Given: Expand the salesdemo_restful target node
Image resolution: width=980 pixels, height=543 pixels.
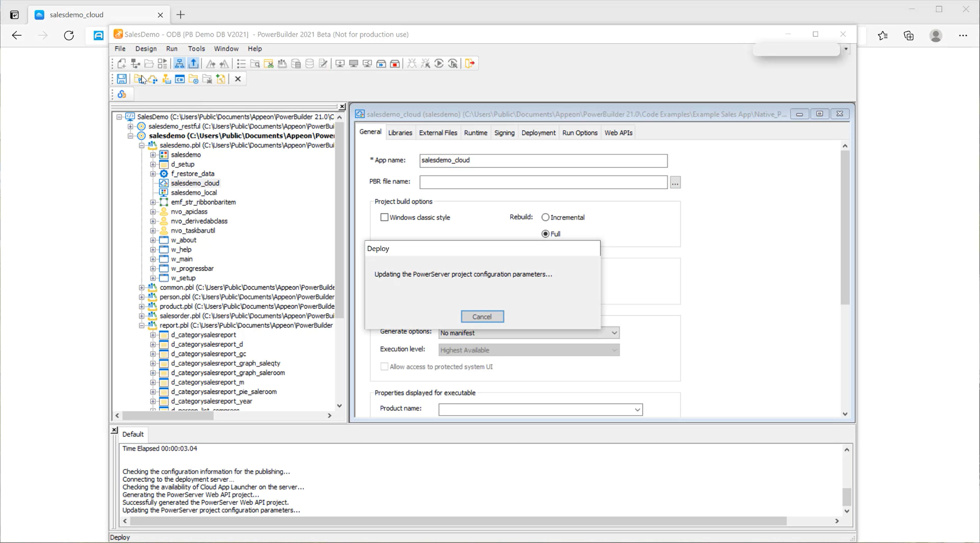Looking at the screenshot, I should [x=130, y=126].
